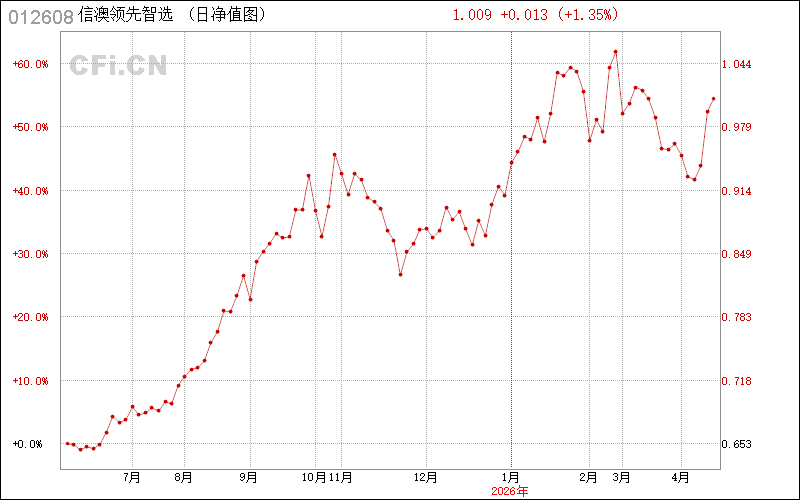Select the 4月 marker on the time axis
The image size is (800, 500).
[x=680, y=477]
